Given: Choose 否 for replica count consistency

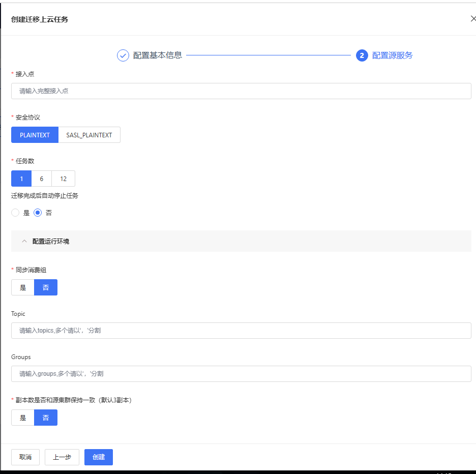Looking at the screenshot, I should coord(46,418).
